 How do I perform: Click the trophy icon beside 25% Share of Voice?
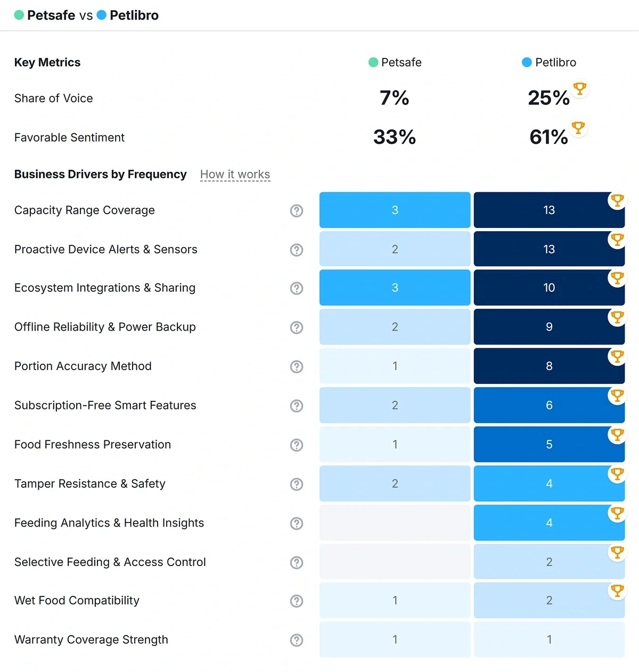(579, 89)
